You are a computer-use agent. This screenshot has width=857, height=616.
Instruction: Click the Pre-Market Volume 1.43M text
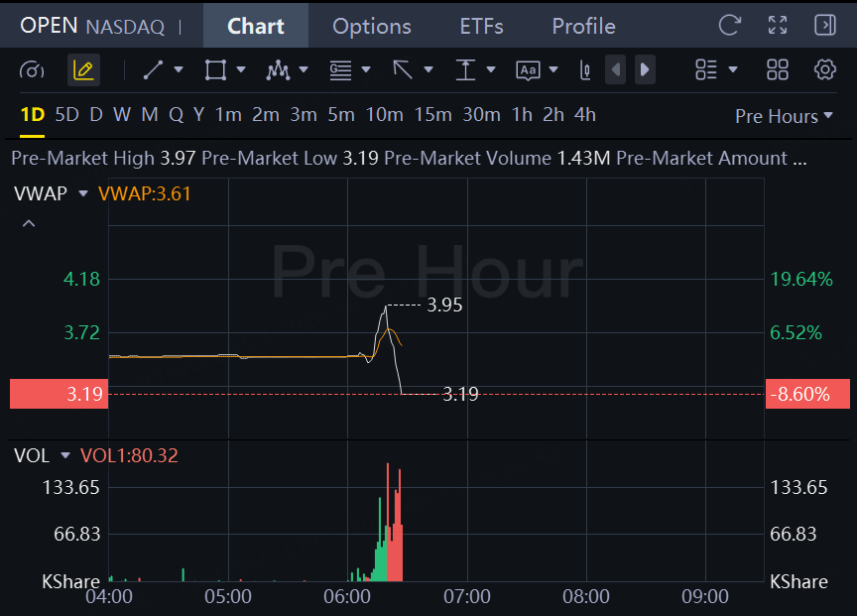(497, 158)
